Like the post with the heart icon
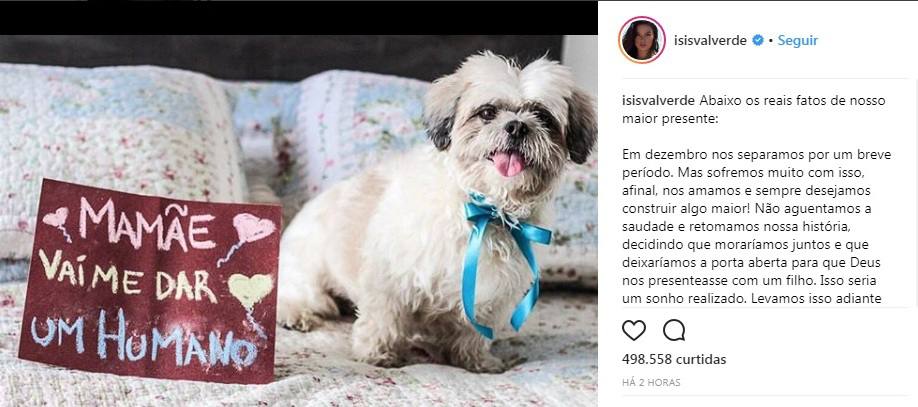918x407 pixels. [633, 330]
